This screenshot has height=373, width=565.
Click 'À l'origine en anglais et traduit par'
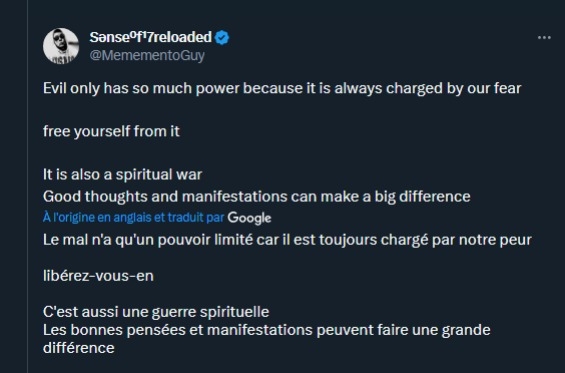pyautogui.click(x=133, y=217)
